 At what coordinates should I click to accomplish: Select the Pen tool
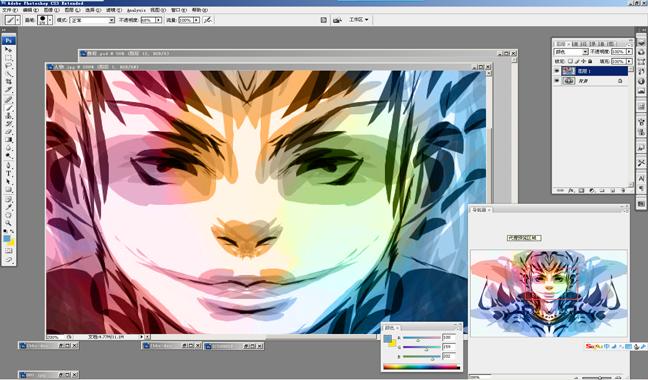(x=8, y=165)
